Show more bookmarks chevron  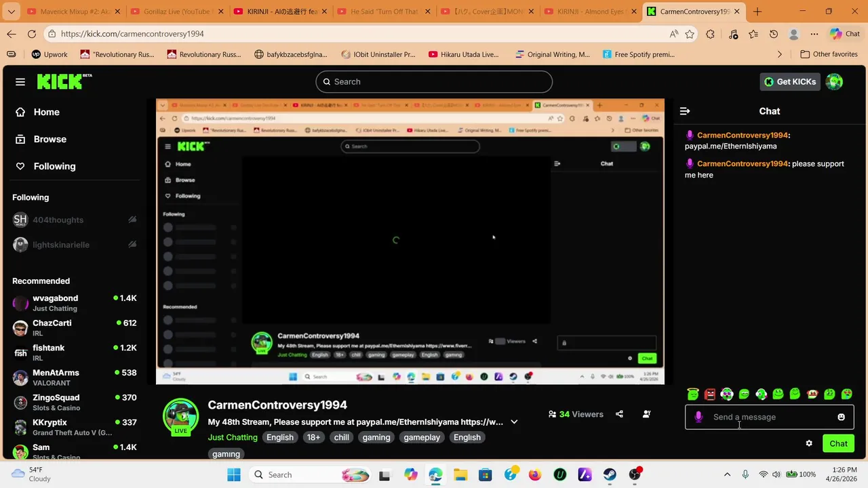(780, 54)
